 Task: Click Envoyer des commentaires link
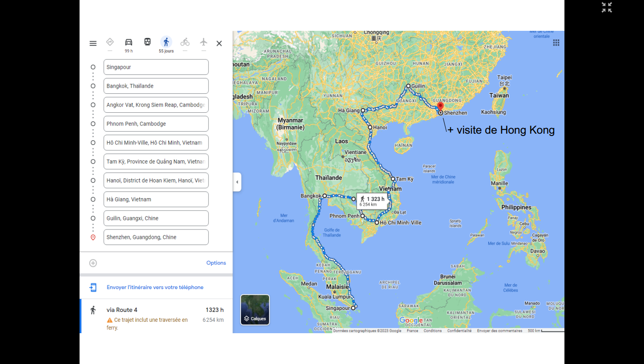500,331
